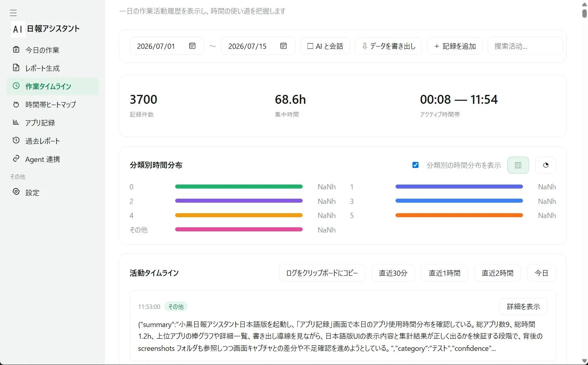The image size is (588, 365).
Task: Click ログをクリップボードにコピー button
Action: pos(322,273)
